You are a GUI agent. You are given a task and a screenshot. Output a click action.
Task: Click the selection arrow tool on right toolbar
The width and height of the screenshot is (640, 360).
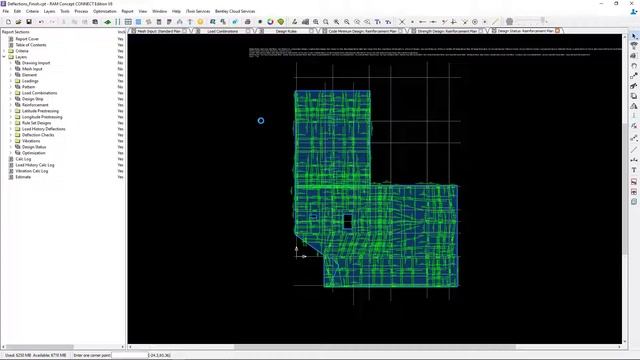[634, 37]
